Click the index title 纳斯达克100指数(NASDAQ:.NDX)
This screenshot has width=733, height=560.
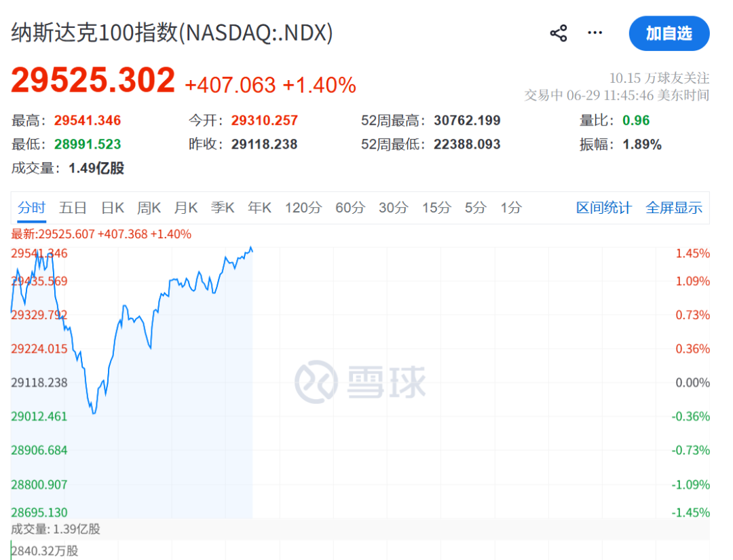pos(172,33)
